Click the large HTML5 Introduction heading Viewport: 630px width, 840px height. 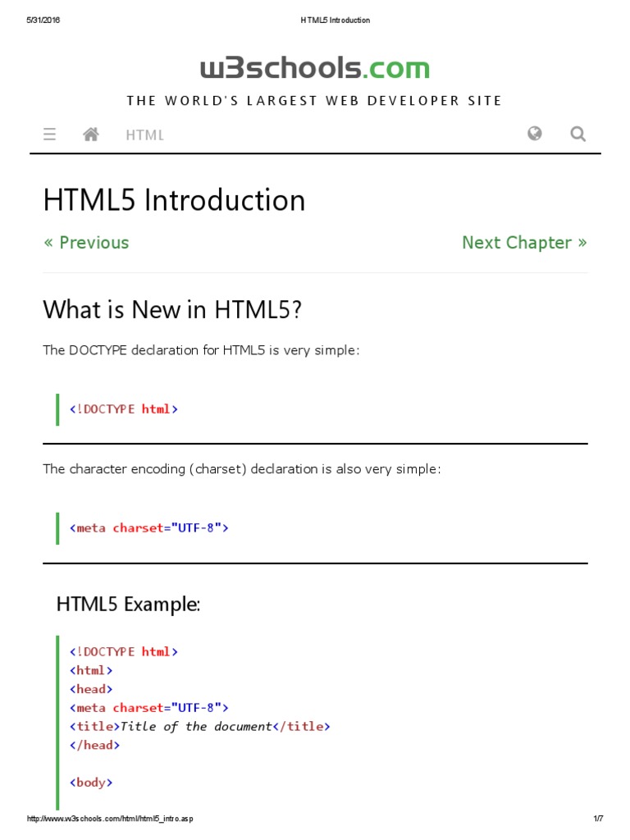pos(174,201)
